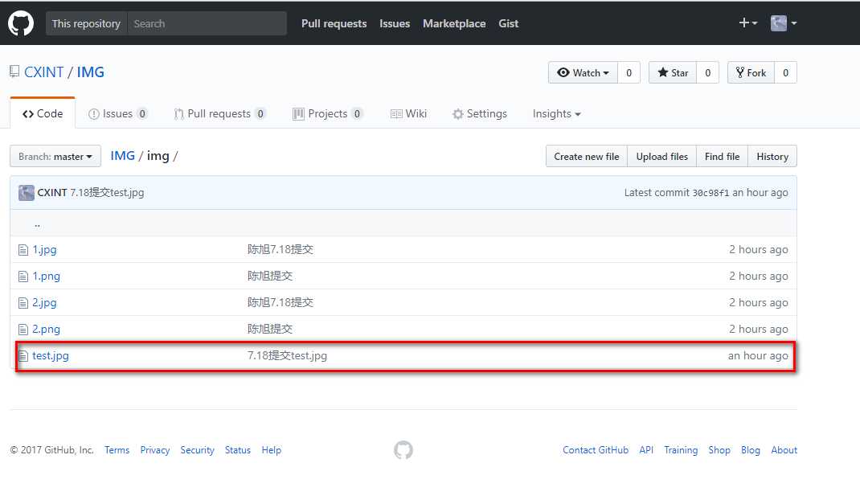Image resolution: width=860 pixels, height=504 pixels.
Task: Open the user avatar menu
Action: tap(784, 23)
